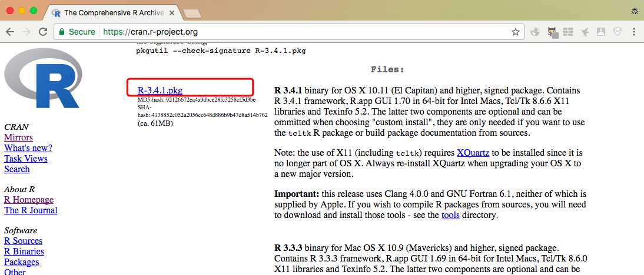Open R Sources link

coord(24,241)
